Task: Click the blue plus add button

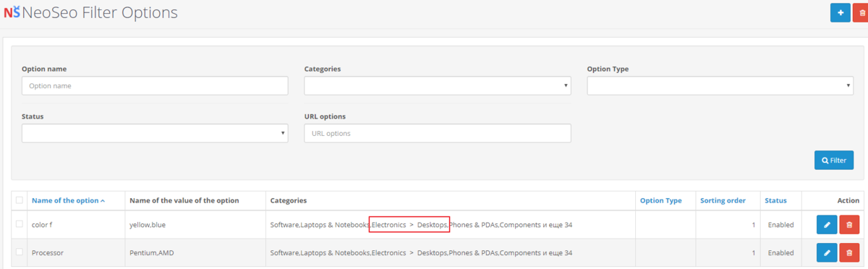Action: pyautogui.click(x=840, y=12)
